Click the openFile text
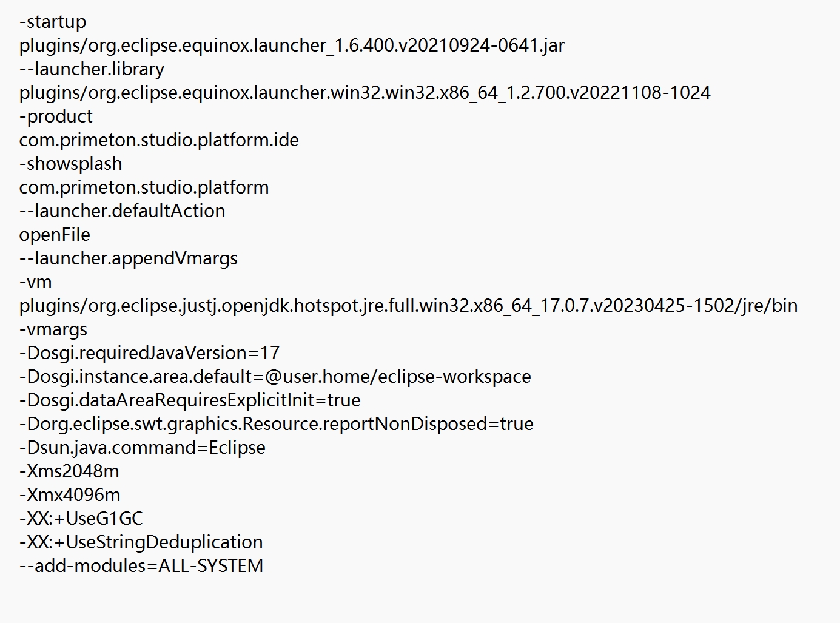840x623 pixels. point(55,235)
